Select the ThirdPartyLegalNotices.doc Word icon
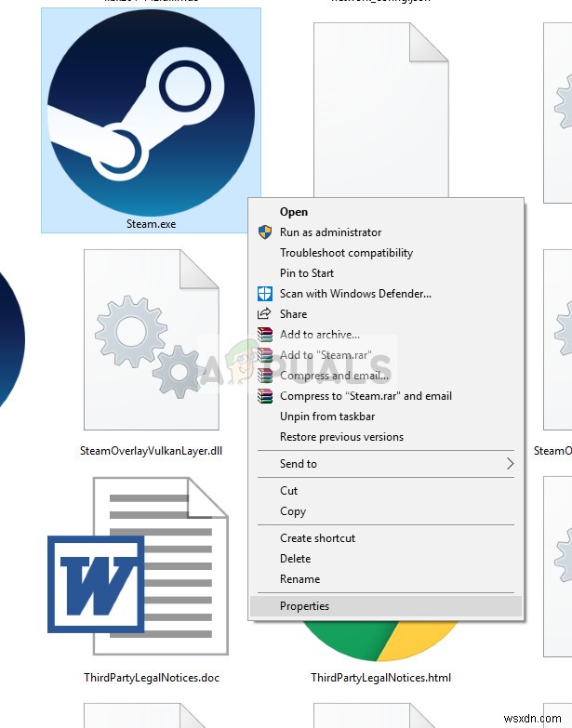The width and height of the screenshot is (572, 728). pyautogui.click(x=138, y=566)
